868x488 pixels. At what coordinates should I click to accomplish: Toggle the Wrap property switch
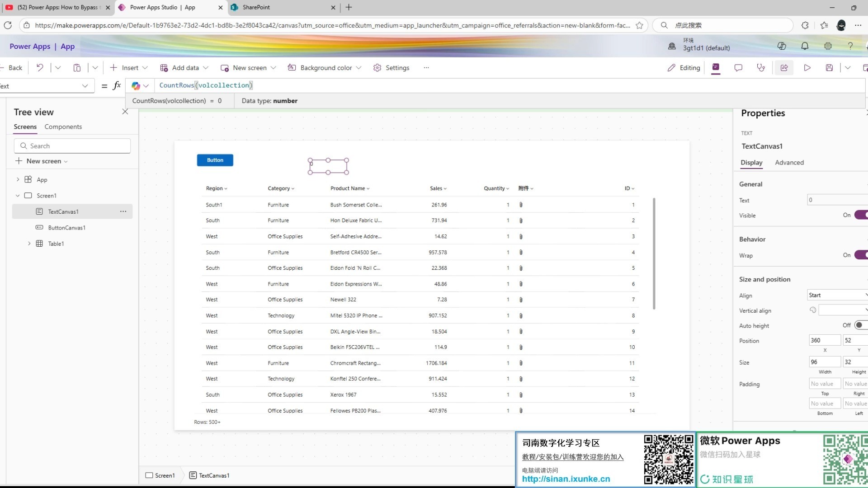860,255
